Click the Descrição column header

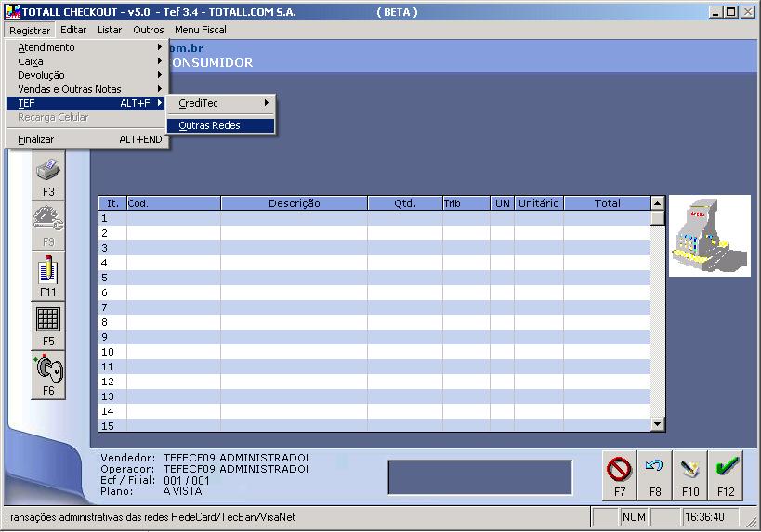click(295, 203)
